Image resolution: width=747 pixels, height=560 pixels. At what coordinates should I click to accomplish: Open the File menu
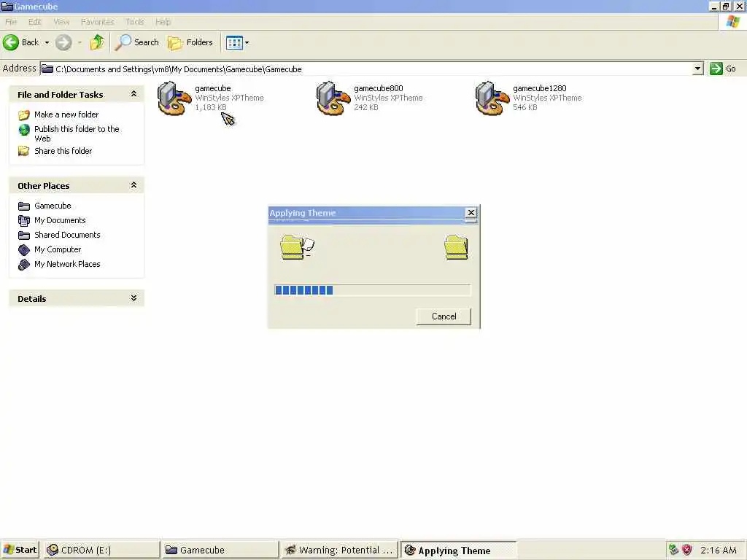[11, 22]
